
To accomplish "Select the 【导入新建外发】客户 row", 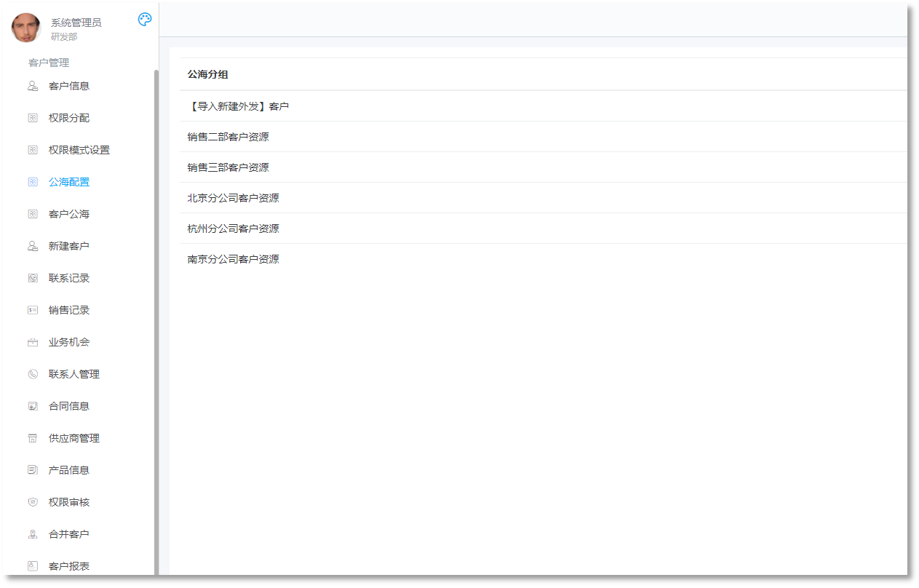I will 544,106.
